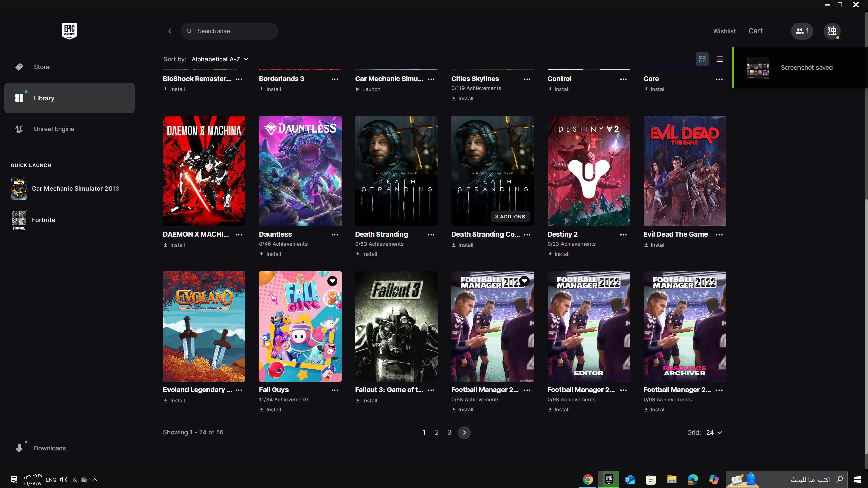Click the Fall Guys 11/34 Achievements text
The width and height of the screenshot is (868, 488).
[284, 400]
